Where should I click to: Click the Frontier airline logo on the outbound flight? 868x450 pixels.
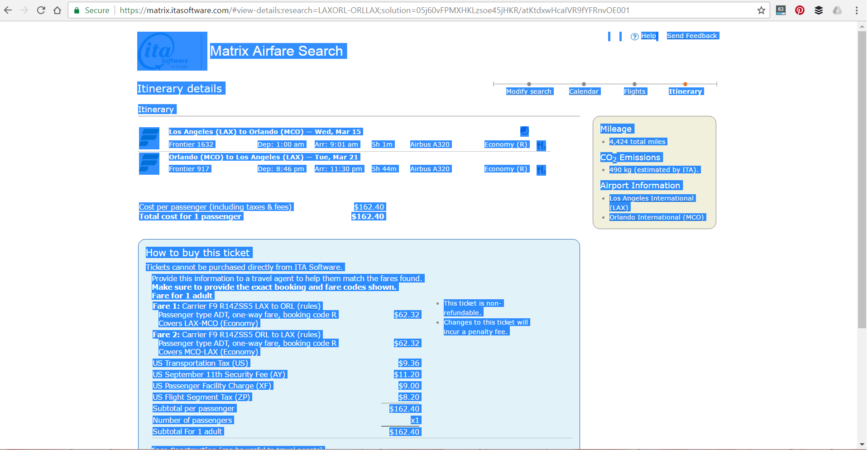149,138
